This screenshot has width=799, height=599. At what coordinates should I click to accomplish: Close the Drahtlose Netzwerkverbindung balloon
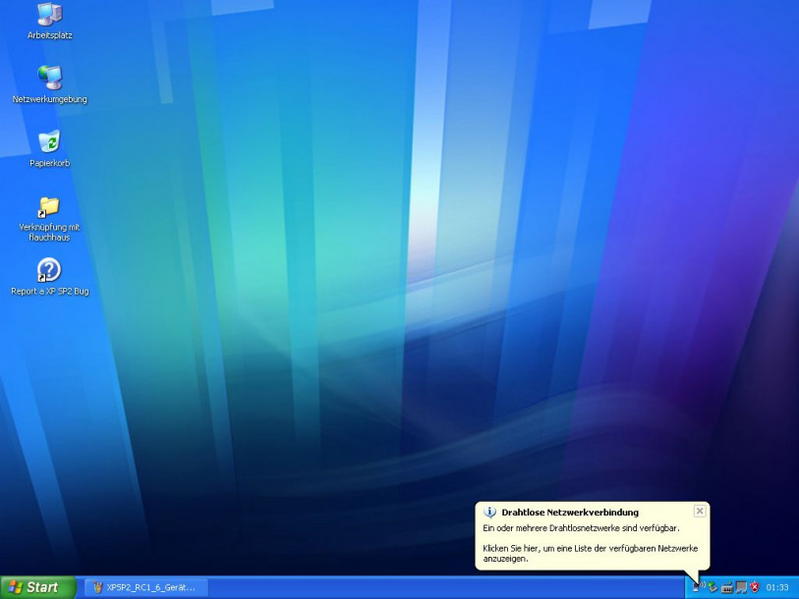[x=700, y=511]
